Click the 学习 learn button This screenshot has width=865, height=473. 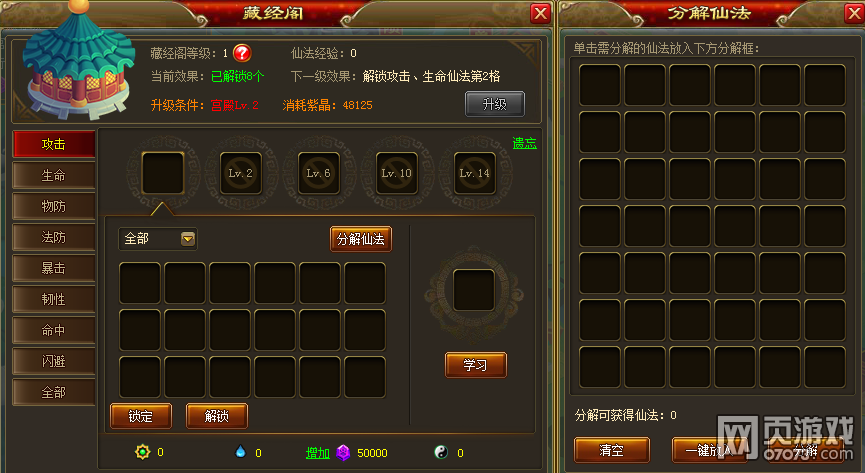pos(476,365)
